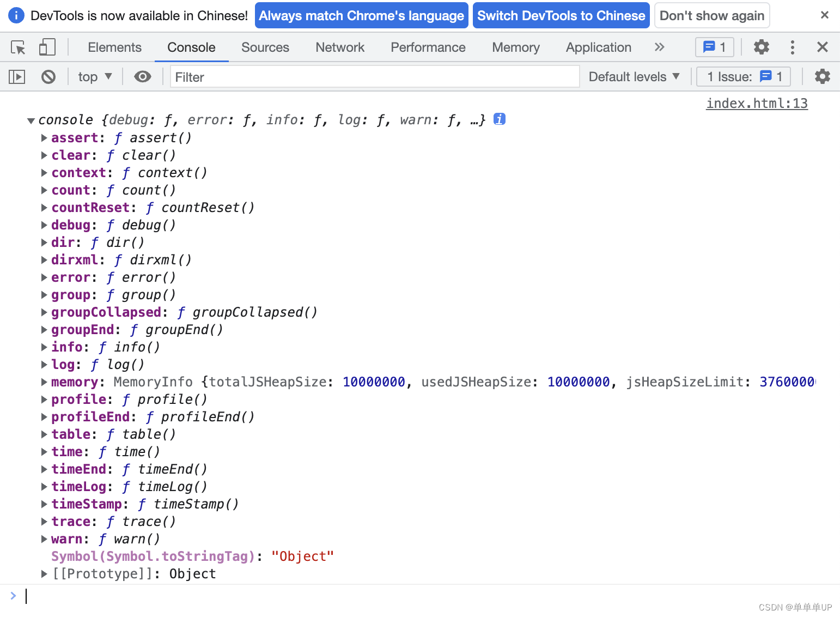Focus the Filter input field

coord(375,77)
